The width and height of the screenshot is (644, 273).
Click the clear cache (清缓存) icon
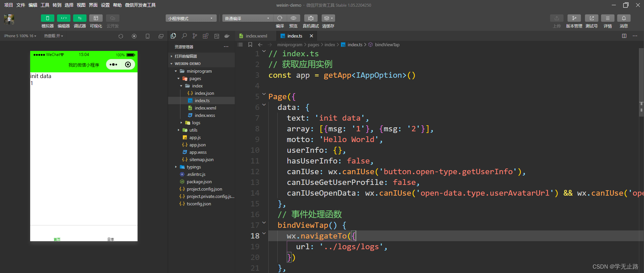click(x=328, y=18)
